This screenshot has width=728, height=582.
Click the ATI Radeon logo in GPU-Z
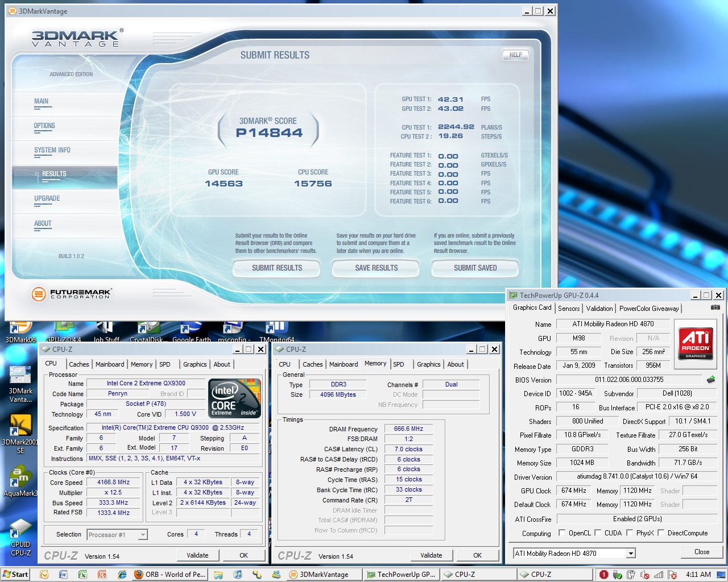coord(696,343)
